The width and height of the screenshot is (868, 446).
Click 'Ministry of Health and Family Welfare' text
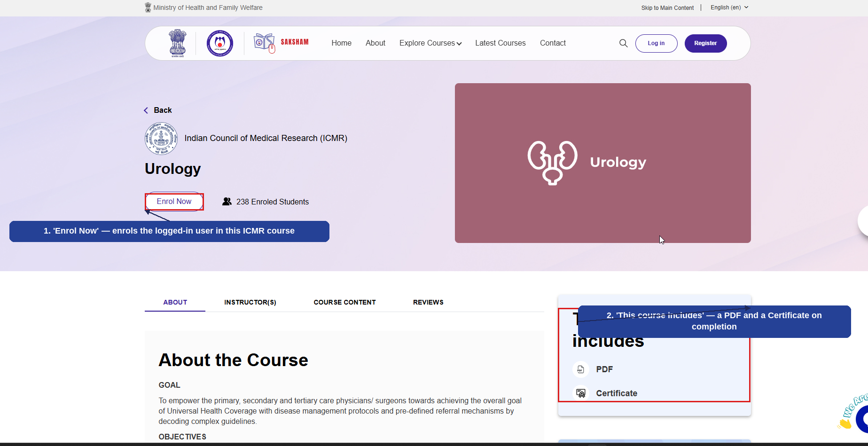click(208, 8)
